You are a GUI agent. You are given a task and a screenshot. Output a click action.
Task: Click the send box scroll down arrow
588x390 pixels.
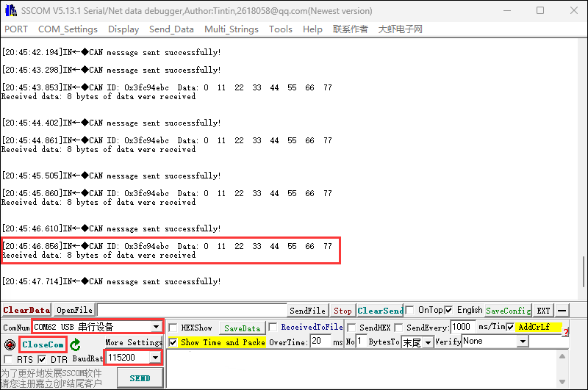562,382
